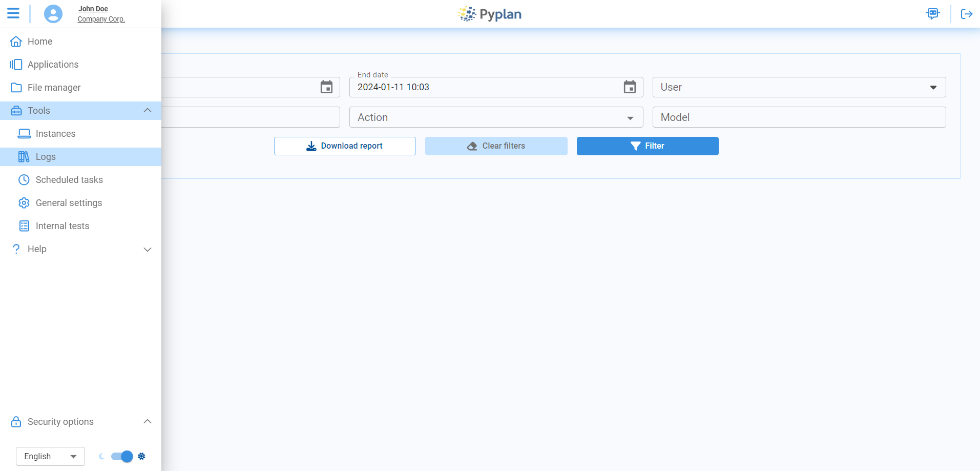Image resolution: width=980 pixels, height=471 pixels.
Task: Click the Internal tests list icon
Action: (x=24, y=226)
